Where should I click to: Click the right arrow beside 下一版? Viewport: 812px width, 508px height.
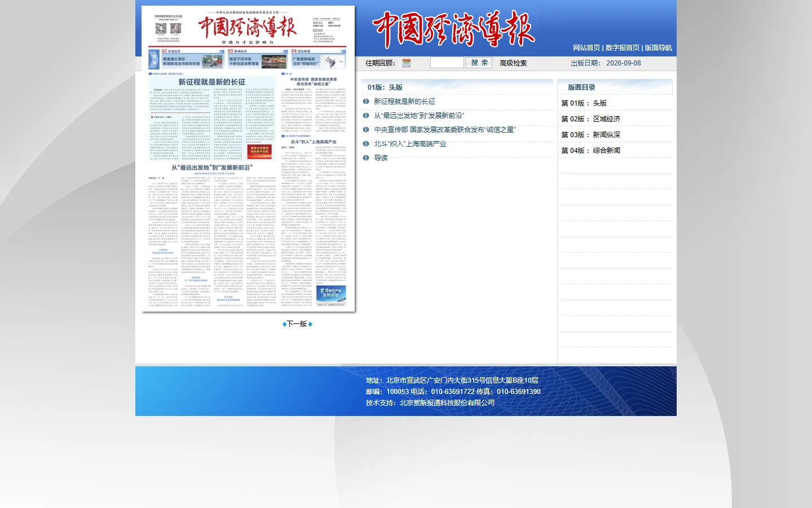coord(310,324)
